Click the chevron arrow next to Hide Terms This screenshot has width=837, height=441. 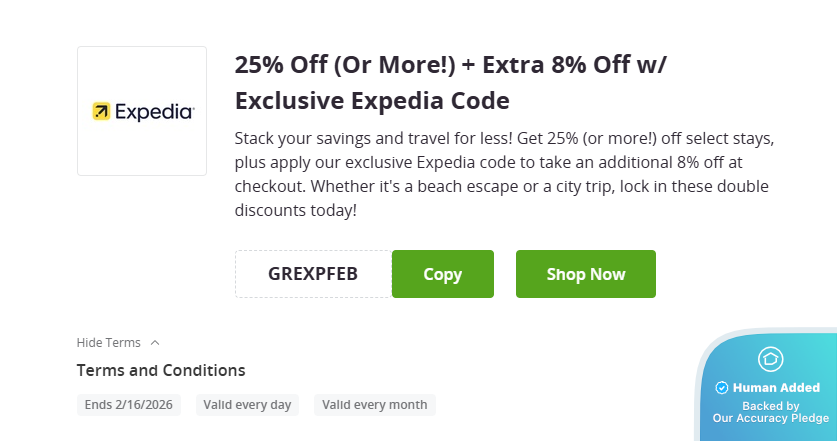coord(154,343)
